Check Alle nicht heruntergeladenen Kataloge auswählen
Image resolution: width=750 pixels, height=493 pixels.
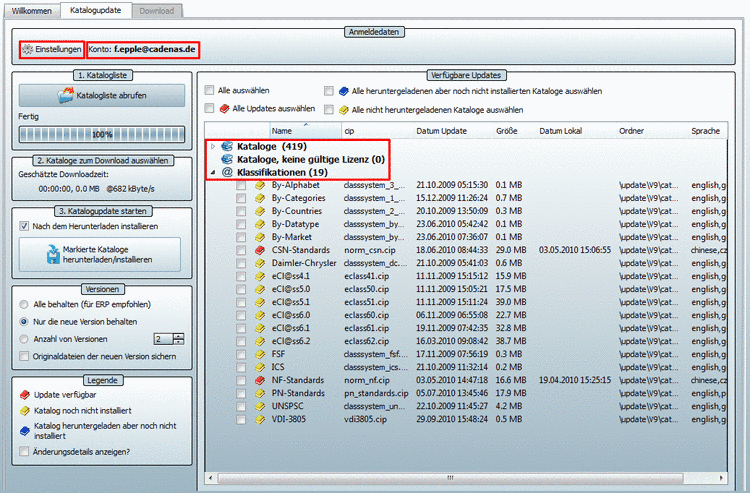[329, 110]
